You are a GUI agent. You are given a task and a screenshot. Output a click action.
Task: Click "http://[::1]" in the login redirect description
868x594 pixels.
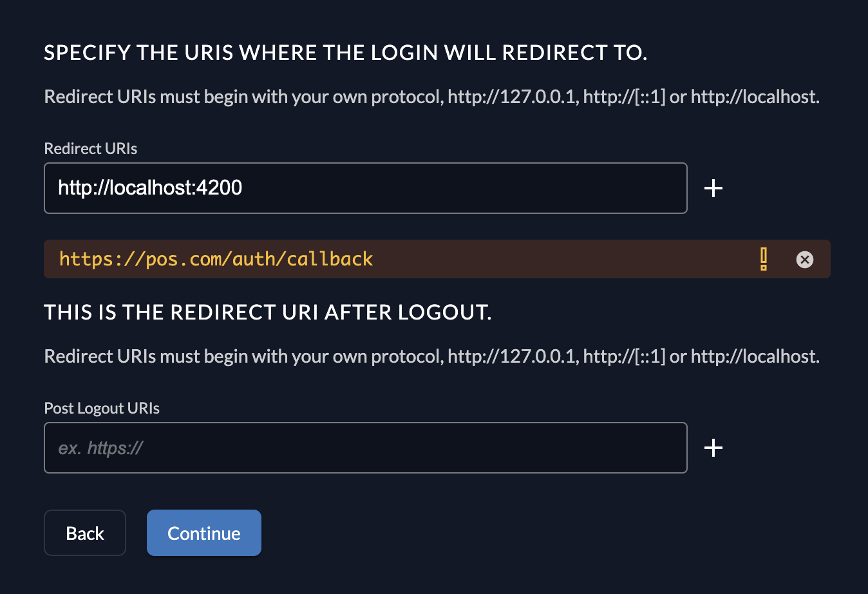(x=624, y=97)
